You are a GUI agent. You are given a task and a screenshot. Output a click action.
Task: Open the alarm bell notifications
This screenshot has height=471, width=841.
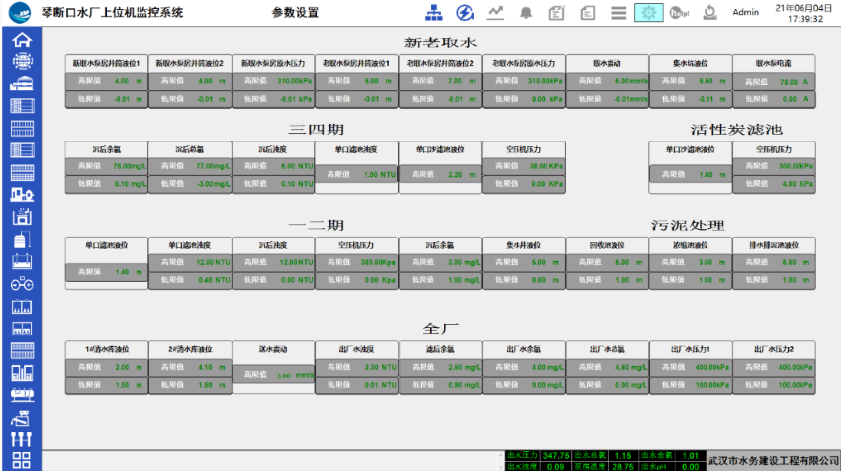click(x=526, y=13)
